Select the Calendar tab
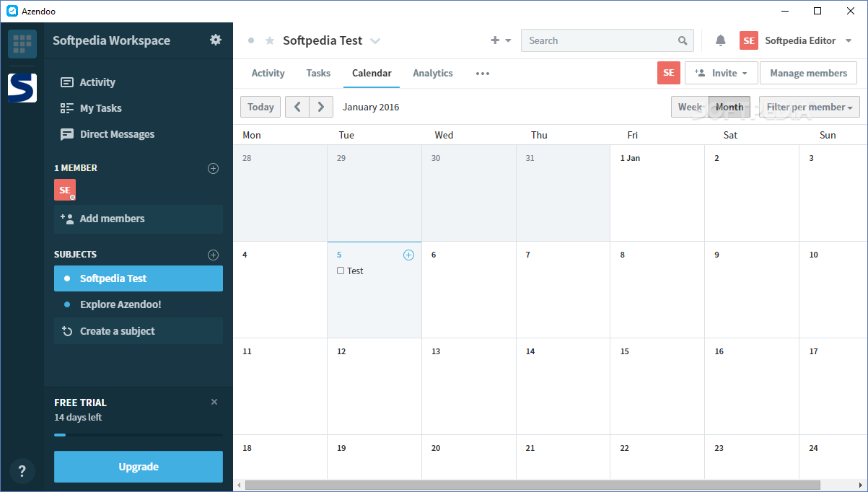Image resolution: width=868 pixels, height=492 pixels. point(372,73)
